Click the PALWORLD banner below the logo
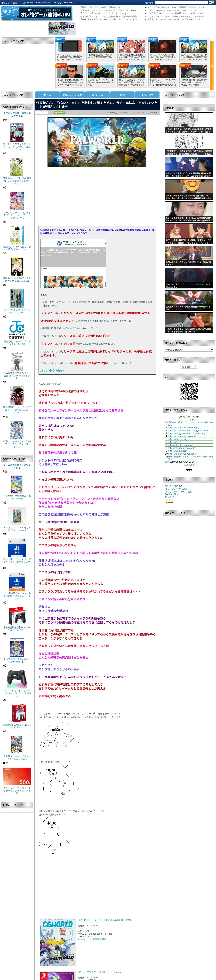This screenshot has width=216, height=980. click(x=62, y=29)
